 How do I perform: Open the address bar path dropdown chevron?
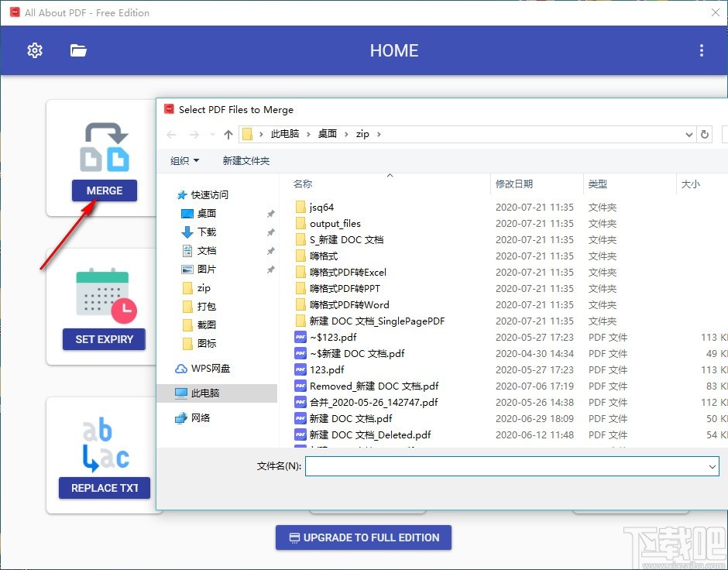[x=689, y=134]
